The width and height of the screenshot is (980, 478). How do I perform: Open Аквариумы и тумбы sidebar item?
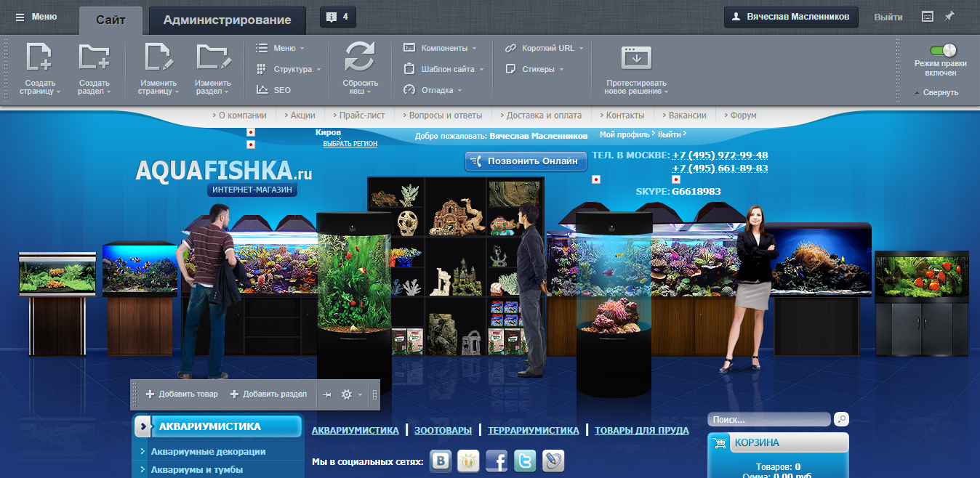196,470
